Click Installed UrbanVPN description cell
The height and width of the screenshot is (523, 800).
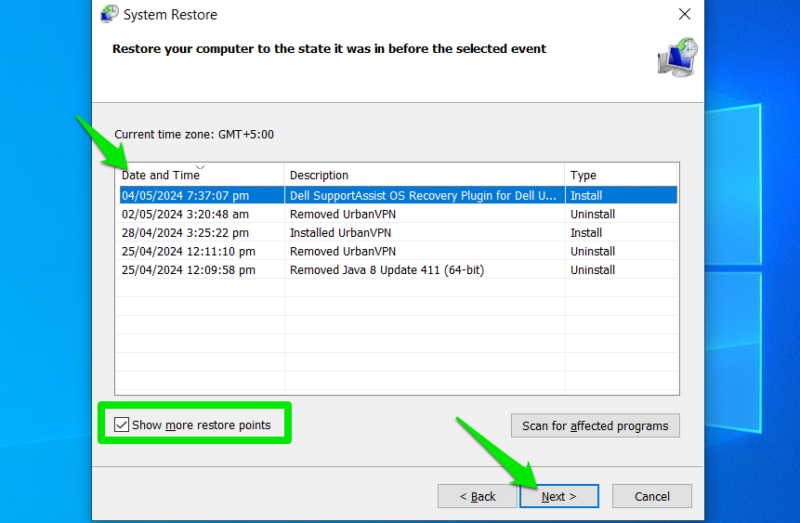340,233
